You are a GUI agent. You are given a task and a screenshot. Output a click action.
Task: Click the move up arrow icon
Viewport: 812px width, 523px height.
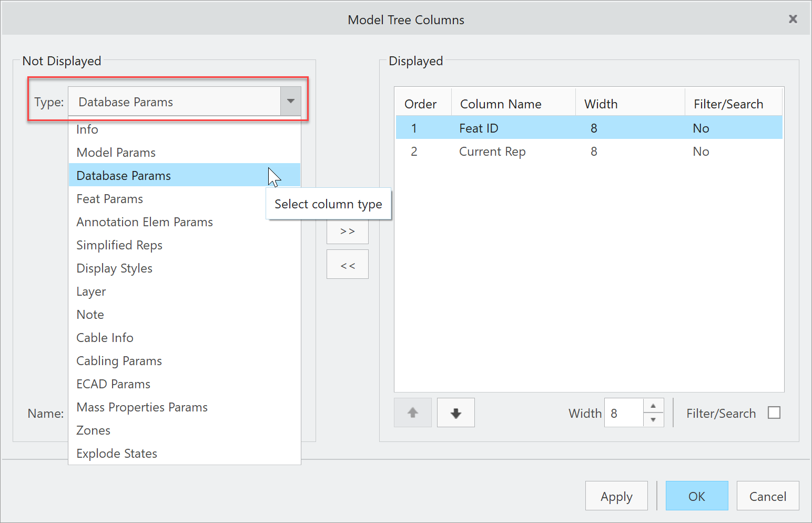(x=413, y=413)
